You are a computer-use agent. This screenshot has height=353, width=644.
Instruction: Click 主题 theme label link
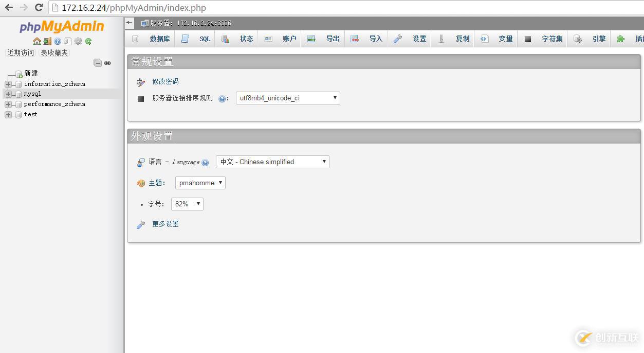[x=156, y=183]
